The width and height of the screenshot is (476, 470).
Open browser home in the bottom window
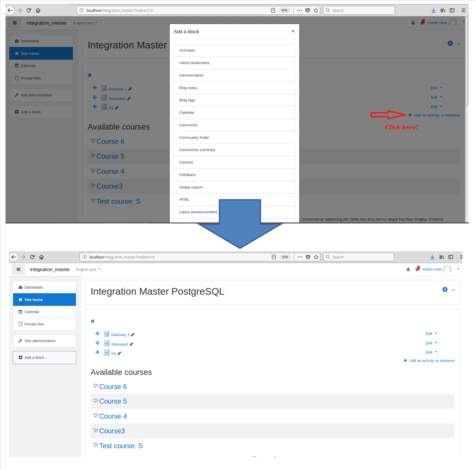[41, 257]
